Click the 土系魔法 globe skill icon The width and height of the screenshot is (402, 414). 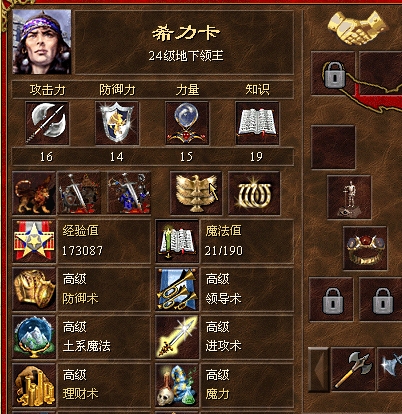(x=34, y=337)
